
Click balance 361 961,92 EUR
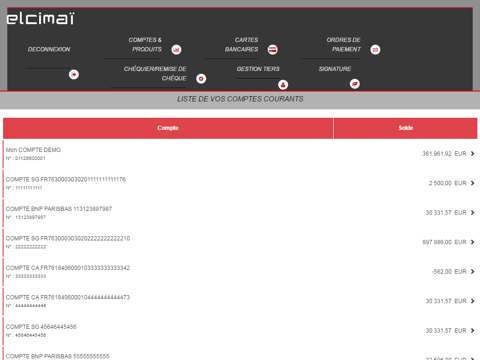444,154
